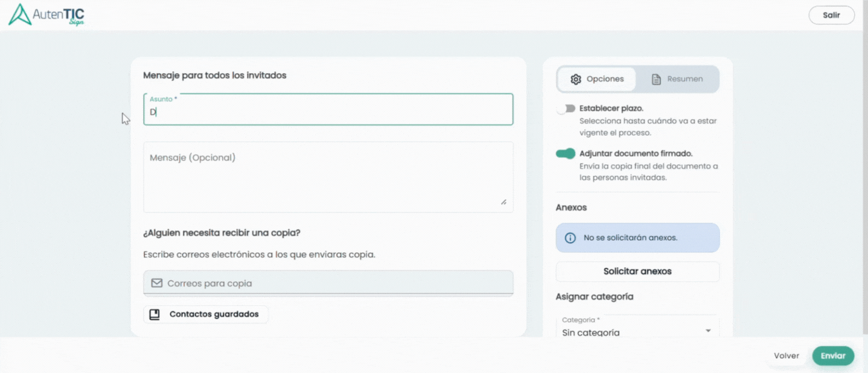Click the Mensaje textarea resize handle

coord(503,202)
